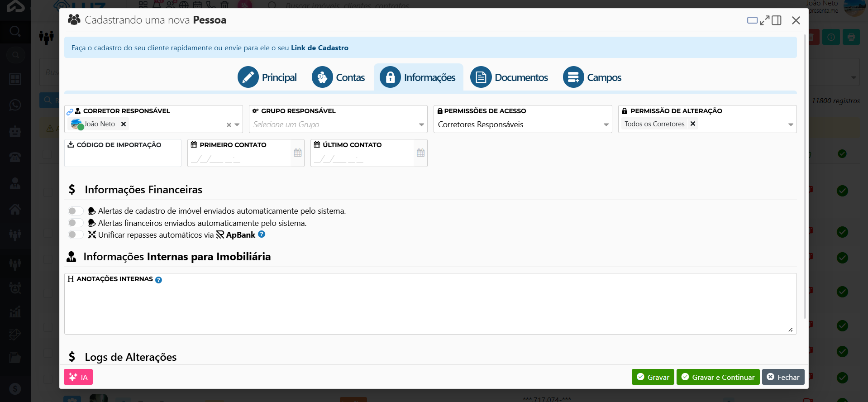Toggle unificar repasses via ApBank switch
Image resolution: width=868 pixels, height=402 pixels.
(x=76, y=234)
